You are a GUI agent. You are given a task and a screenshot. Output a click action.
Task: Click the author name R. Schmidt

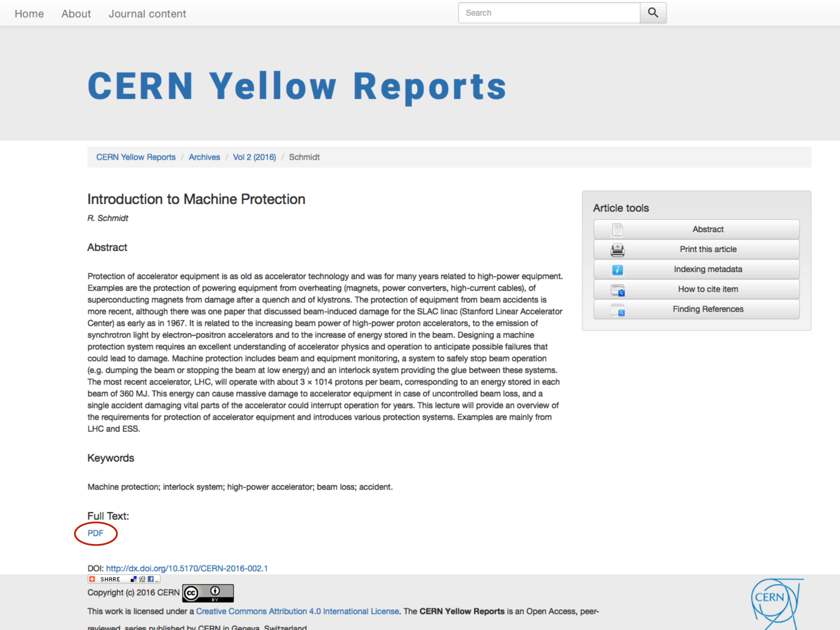(x=108, y=218)
